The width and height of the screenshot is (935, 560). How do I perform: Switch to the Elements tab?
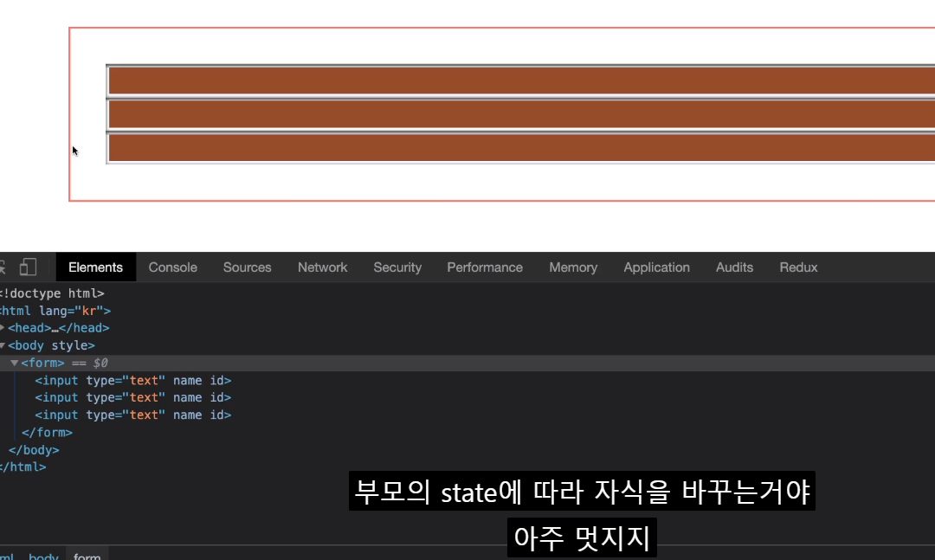[x=95, y=267]
